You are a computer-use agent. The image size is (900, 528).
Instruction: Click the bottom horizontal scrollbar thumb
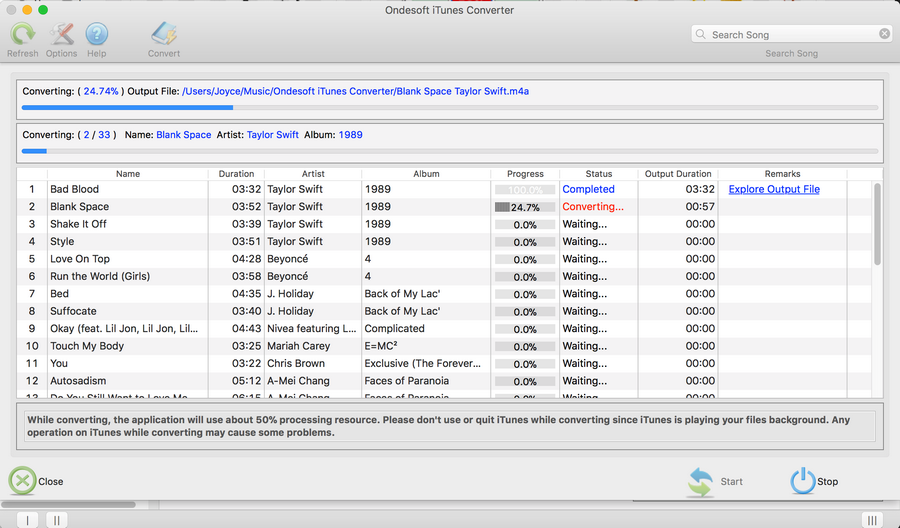[x=68, y=504]
